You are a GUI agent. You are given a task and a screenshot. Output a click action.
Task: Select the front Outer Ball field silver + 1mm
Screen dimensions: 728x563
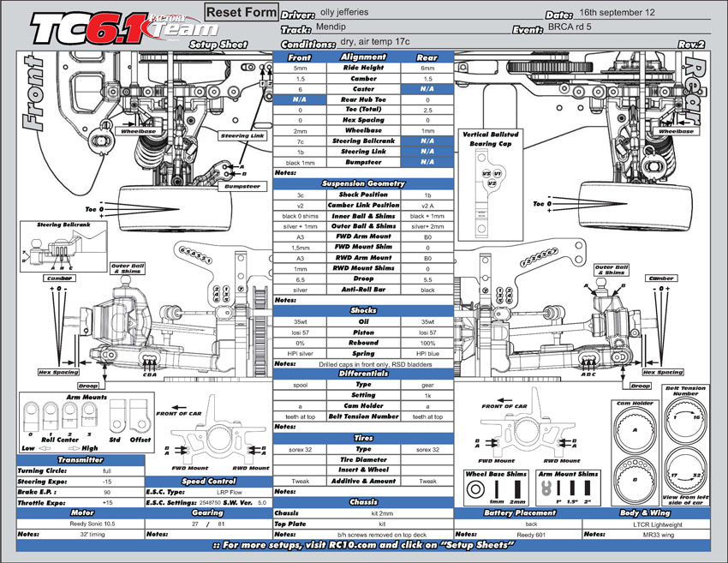[x=300, y=227]
